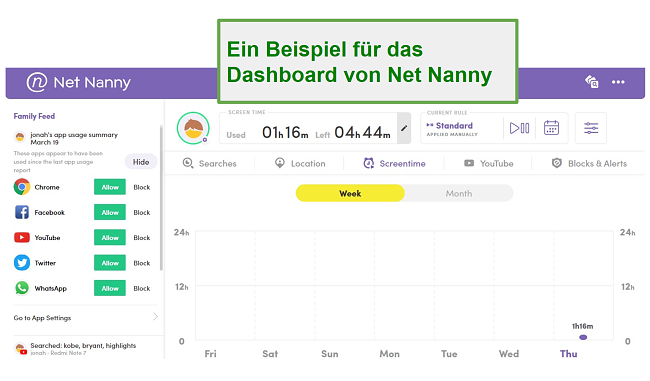This screenshot has height=381, width=650.
Task: Allow the WhatsApp app
Action: pyautogui.click(x=110, y=288)
